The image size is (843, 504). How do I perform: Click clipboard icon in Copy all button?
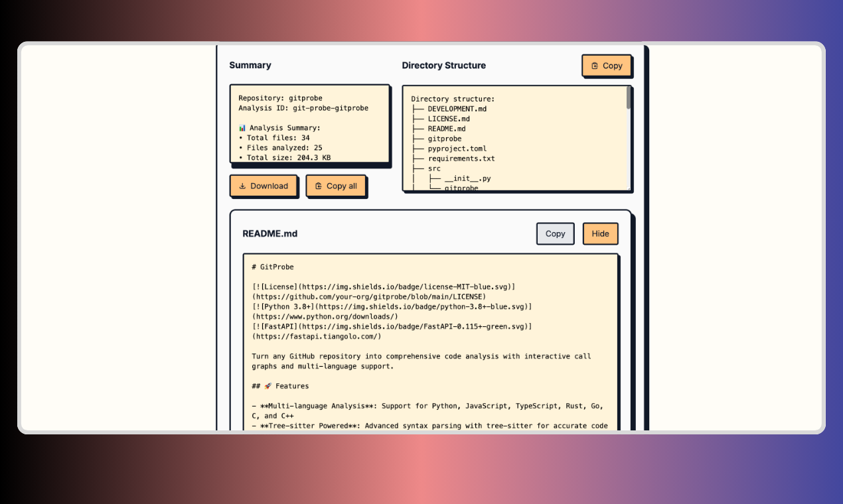pos(319,186)
